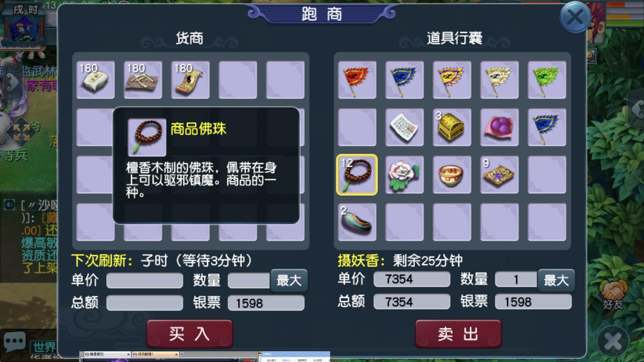Select the red flag in inventory
Image resolution: width=644 pixels, height=362 pixels.
[357, 79]
